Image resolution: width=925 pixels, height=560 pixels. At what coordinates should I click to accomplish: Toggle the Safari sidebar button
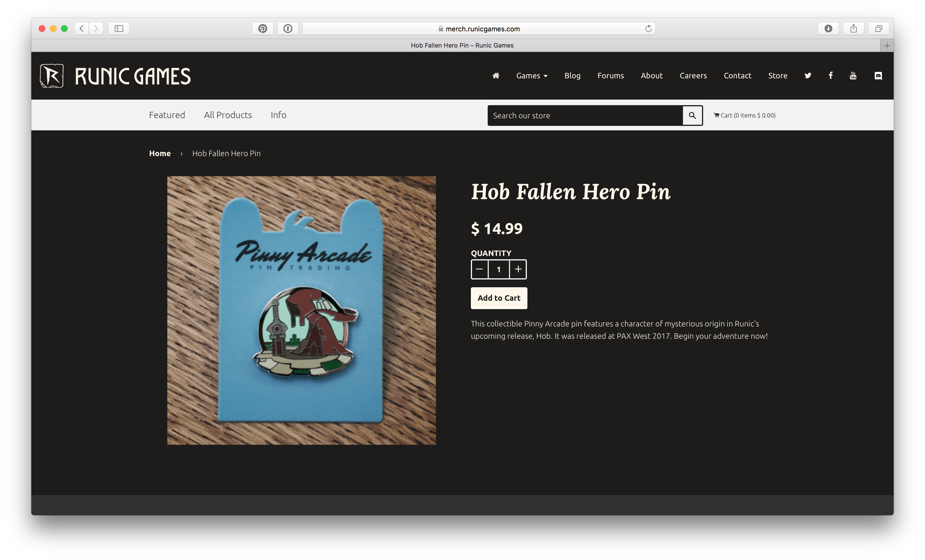click(119, 29)
